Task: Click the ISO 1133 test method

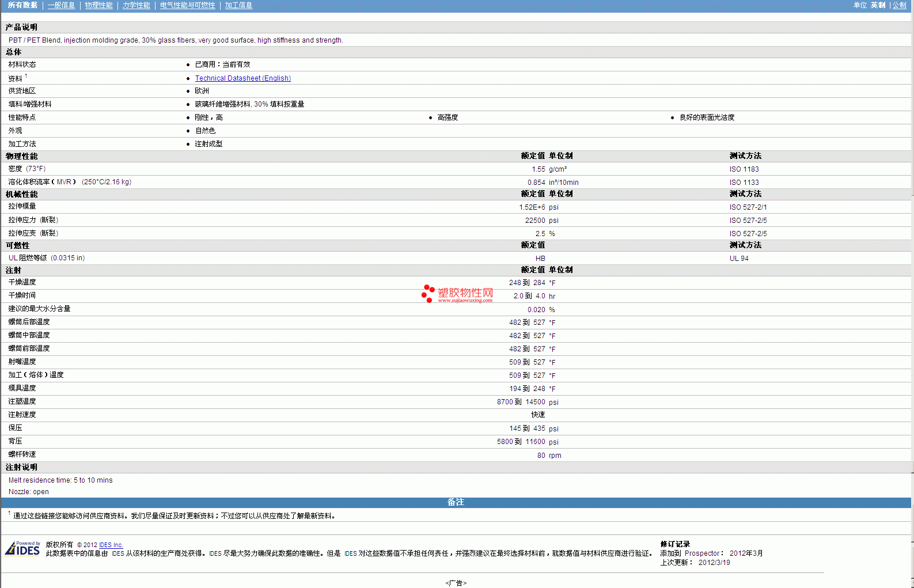Action: tap(744, 183)
